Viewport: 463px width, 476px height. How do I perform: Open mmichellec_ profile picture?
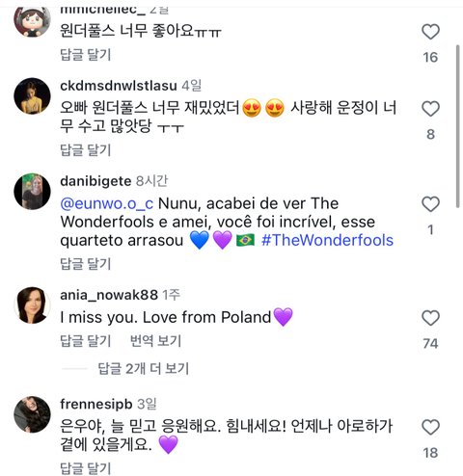(x=32, y=20)
